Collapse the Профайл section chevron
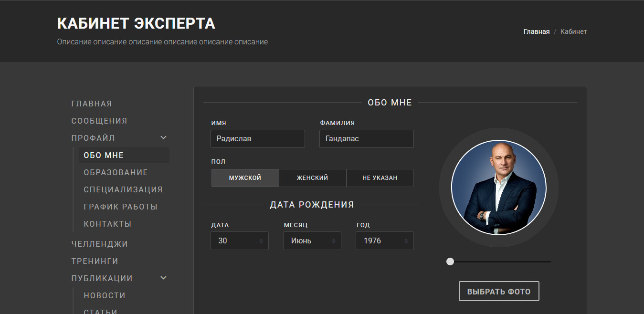 [163, 138]
